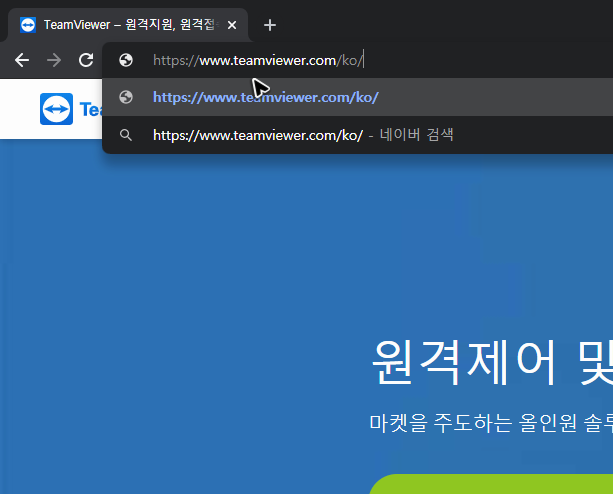Click the green button at the page bottom

click(491, 484)
